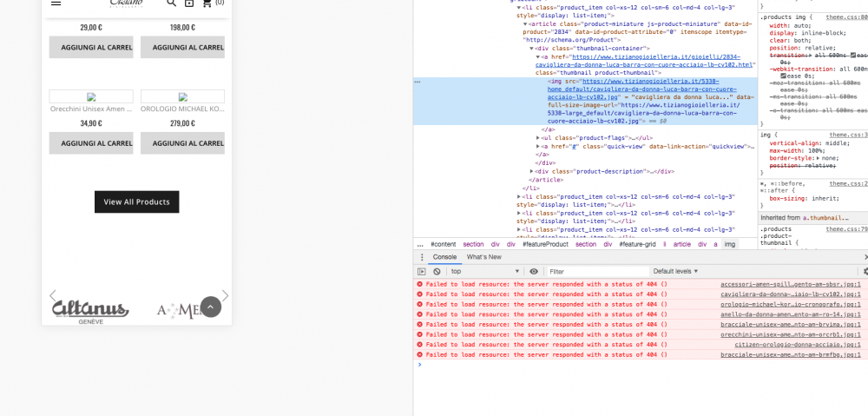Select article in the DOM breadcrumb
The image size is (868, 416).
pyautogui.click(x=681, y=244)
